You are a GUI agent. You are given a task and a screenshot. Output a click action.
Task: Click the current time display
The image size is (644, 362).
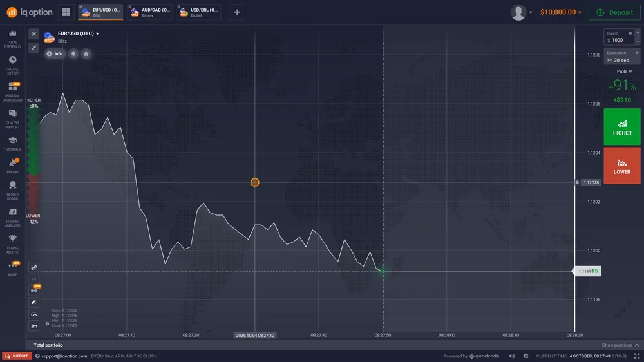(581, 356)
